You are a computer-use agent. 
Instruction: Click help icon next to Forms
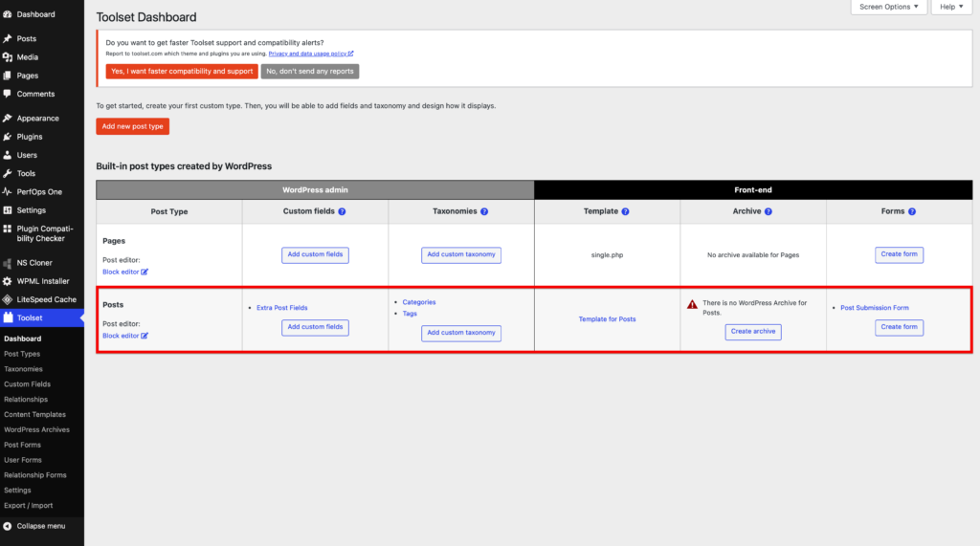click(x=912, y=211)
